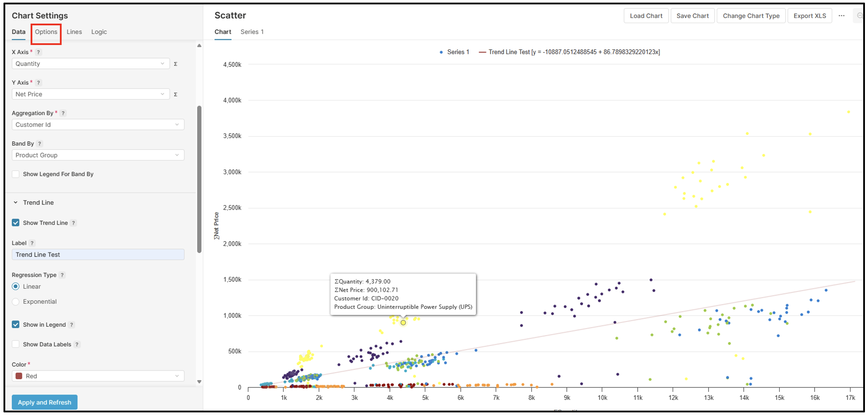
Task: Click the sigma icon next to Y Axis
Action: [175, 94]
